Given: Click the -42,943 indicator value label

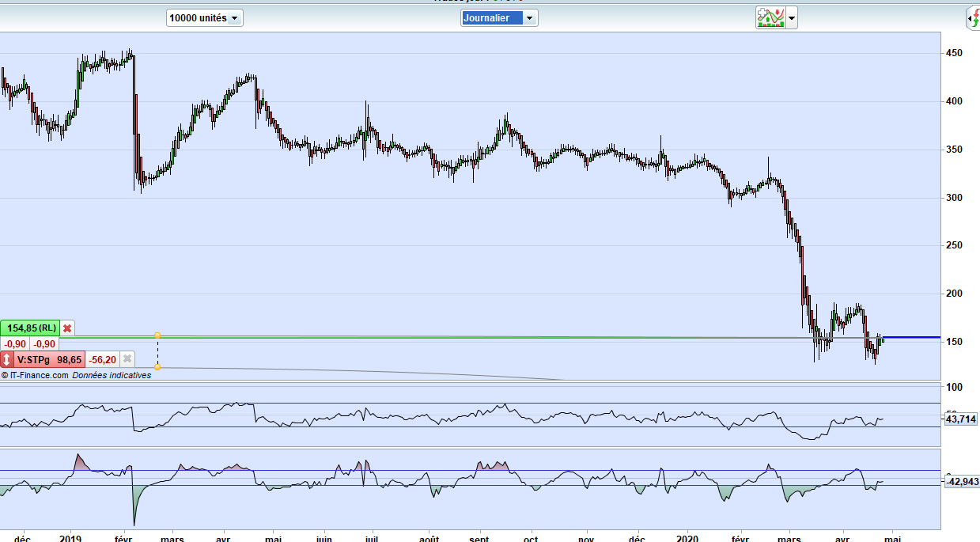Looking at the screenshot, I should point(961,481).
